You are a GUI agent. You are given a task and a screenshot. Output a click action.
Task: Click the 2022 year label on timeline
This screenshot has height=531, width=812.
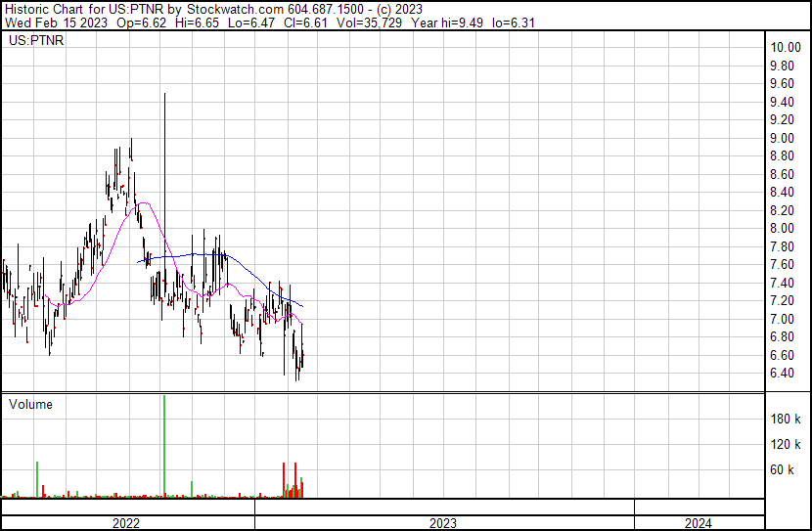[126, 523]
